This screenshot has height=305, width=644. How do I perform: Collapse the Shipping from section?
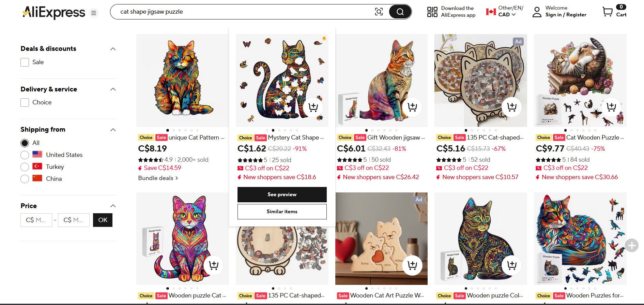tap(113, 130)
